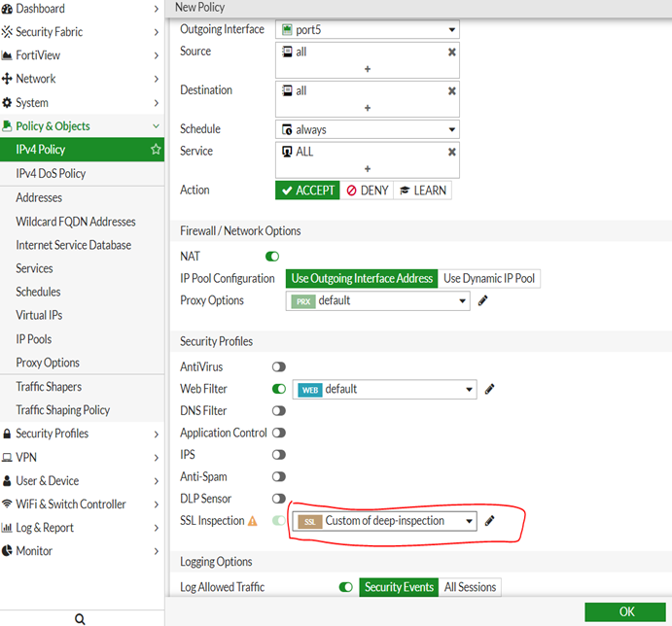Click the Log & Report chart icon
Viewport: 672px width, 626px height.
tap(7, 528)
